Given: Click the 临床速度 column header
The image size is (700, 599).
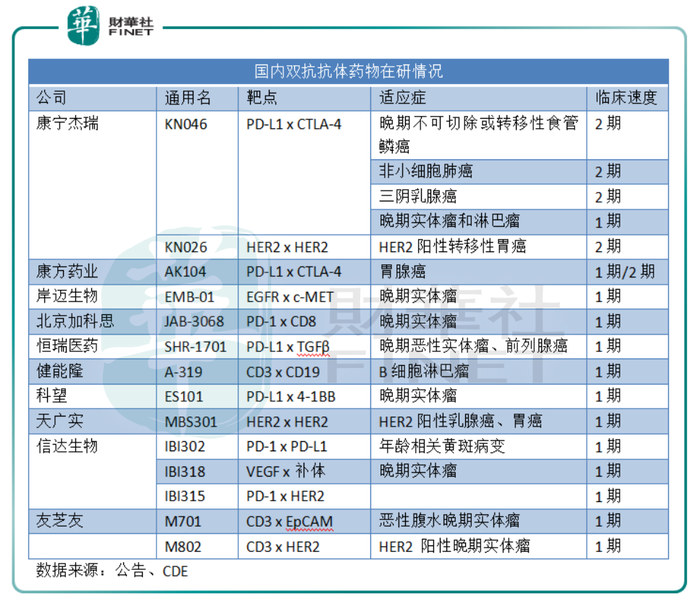Looking at the screenshot, I should point(626,98).
